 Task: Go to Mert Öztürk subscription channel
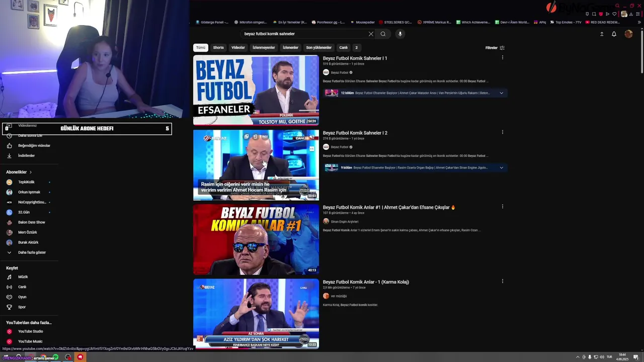tap(22, 232)
